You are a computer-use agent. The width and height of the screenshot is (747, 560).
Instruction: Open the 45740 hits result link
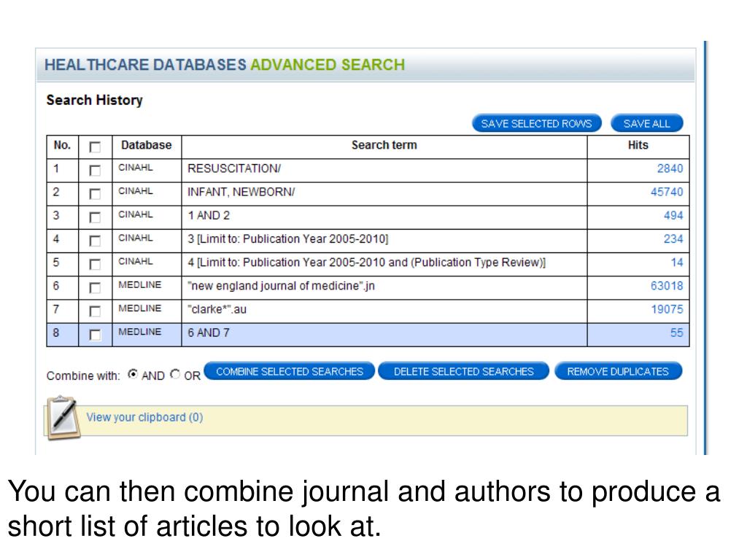pos(667,192)
